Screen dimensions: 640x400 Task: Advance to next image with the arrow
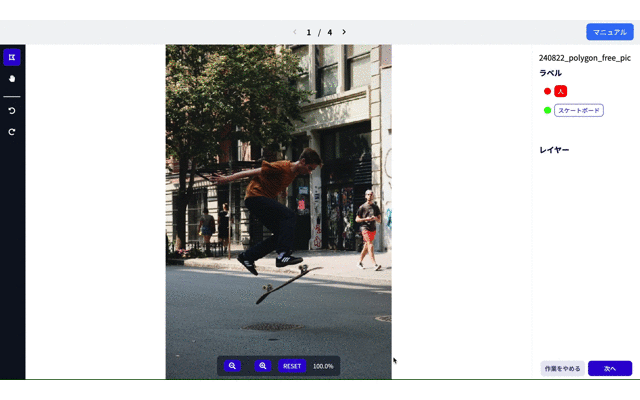coord(344,32)
